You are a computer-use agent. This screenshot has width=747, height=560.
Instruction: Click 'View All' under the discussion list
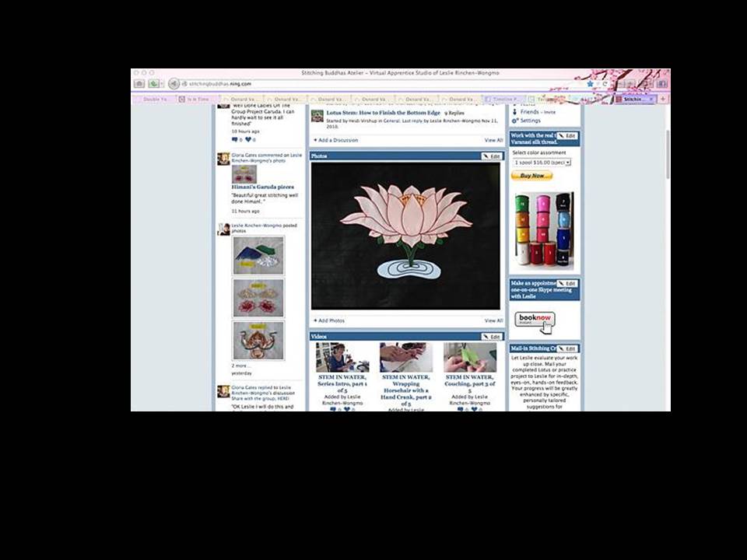[x=493, y=140]
